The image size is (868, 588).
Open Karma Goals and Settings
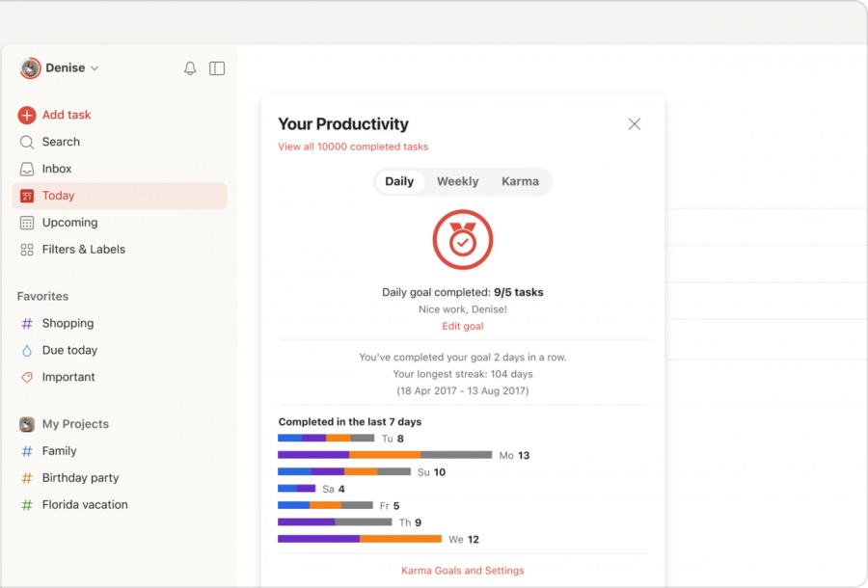click(x=462, y=570)
